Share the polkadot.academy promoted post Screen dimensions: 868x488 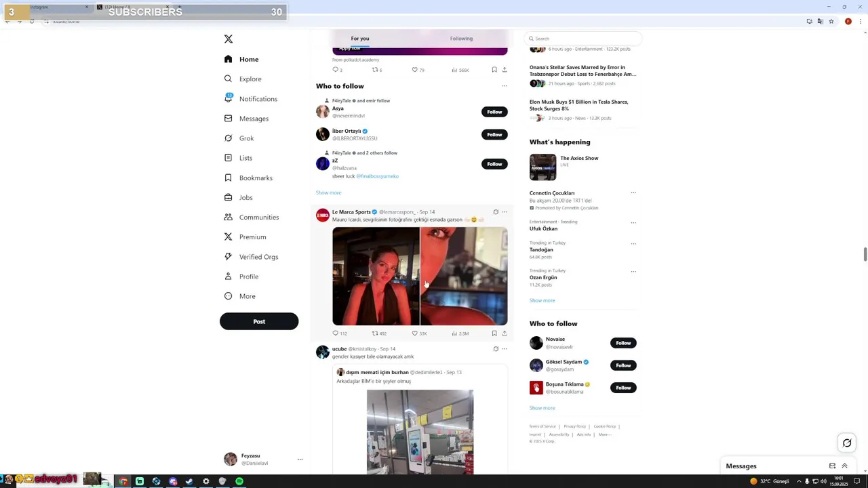(504, 70)
